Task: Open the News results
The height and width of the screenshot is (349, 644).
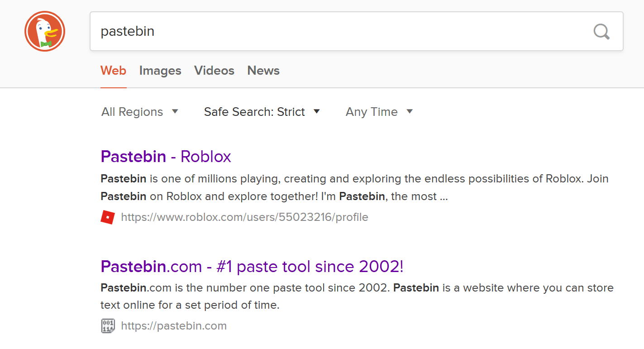Action: (x=263, y=71)
